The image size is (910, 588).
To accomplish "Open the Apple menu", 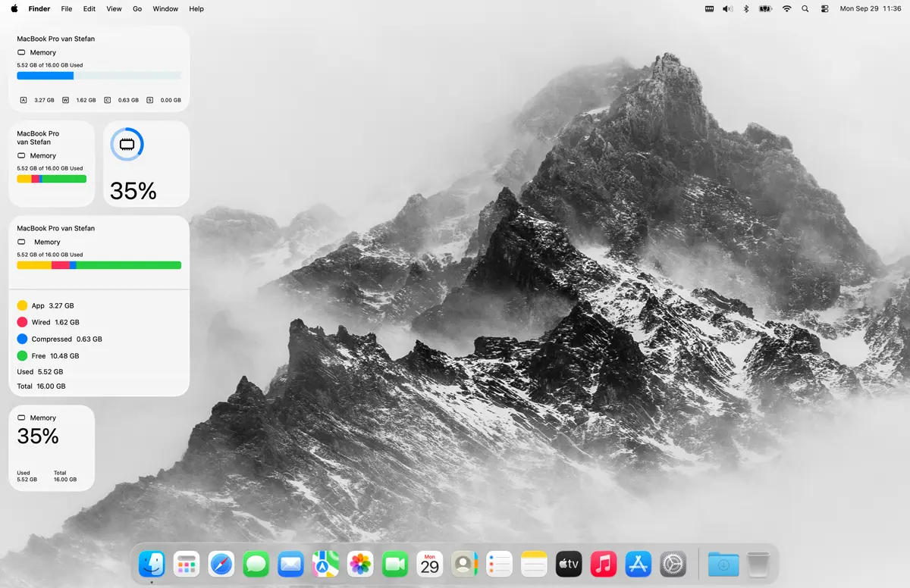I will 14,9.
